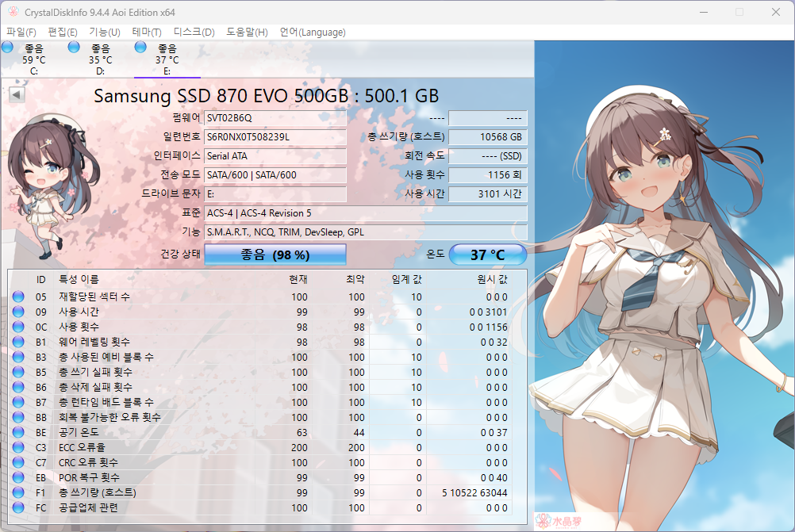
Task: Click the ID column header
Action: coord(40,279)
